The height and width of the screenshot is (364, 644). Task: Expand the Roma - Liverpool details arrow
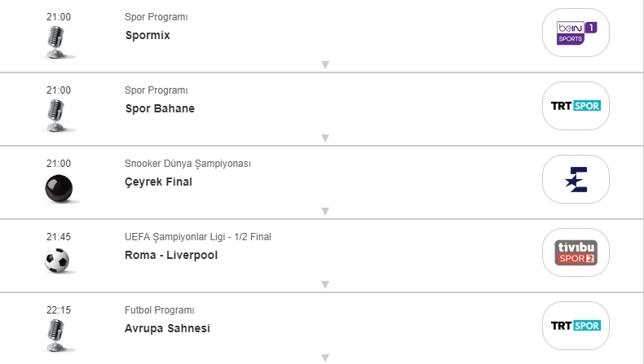[x=324, y=285]
